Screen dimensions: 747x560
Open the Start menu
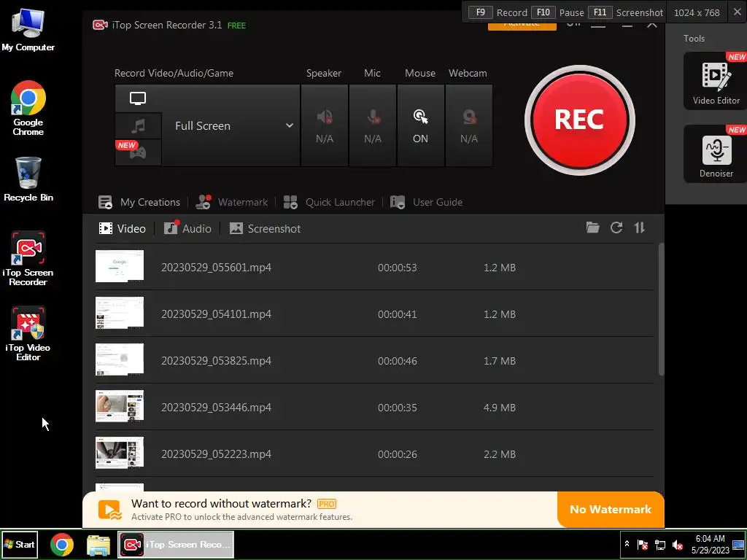point(20,544)
